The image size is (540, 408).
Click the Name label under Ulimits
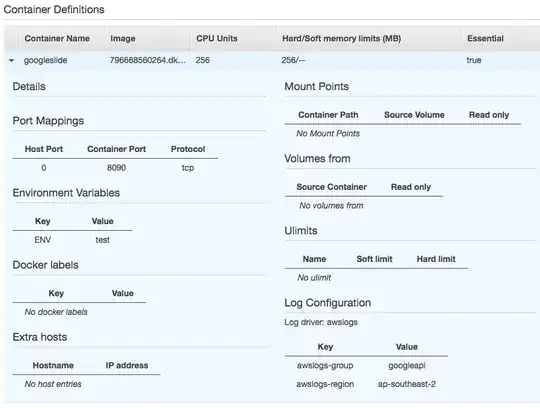click(x=314, y=259)
